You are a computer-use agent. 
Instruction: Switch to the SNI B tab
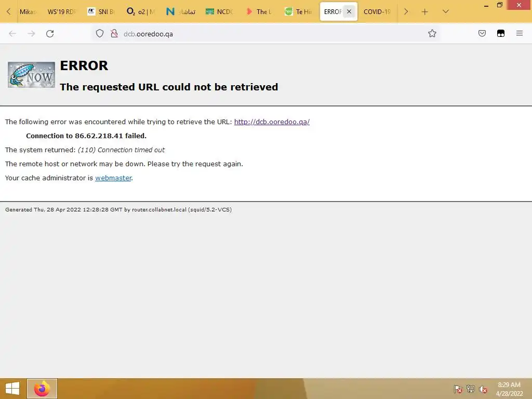(101, 12)
